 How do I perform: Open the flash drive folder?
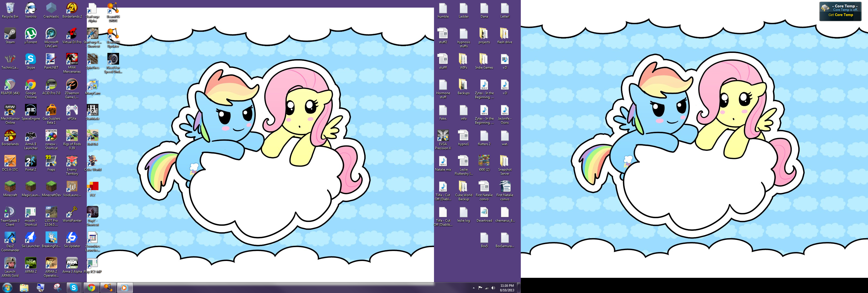[x=505, y=36]
